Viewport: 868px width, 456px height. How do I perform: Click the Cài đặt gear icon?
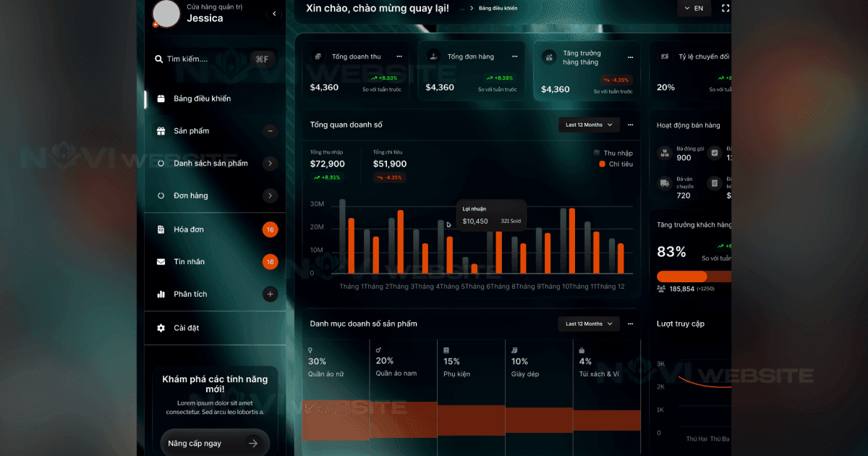[x=161, y=328]
